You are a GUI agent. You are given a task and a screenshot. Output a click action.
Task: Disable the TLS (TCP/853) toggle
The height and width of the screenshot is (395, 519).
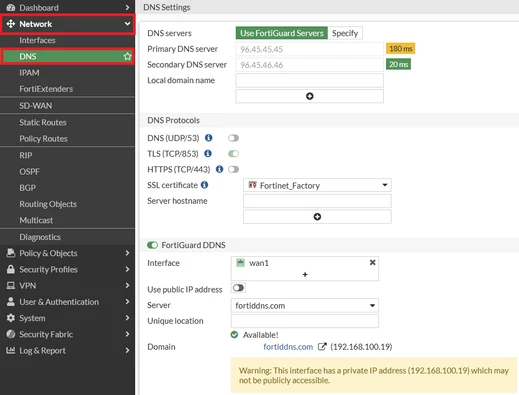click(x=233, y=154)
